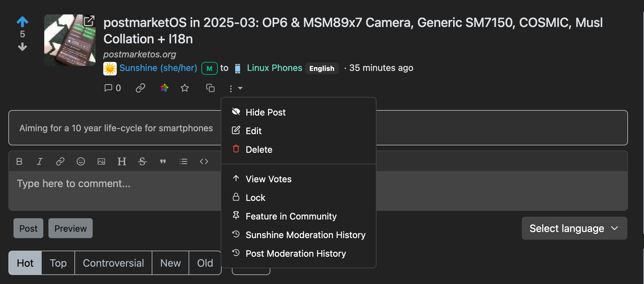The width and height of the screenshot is (644, 284).
Task: Select Lock in the moderation menu
Action: tap(299, 198)
